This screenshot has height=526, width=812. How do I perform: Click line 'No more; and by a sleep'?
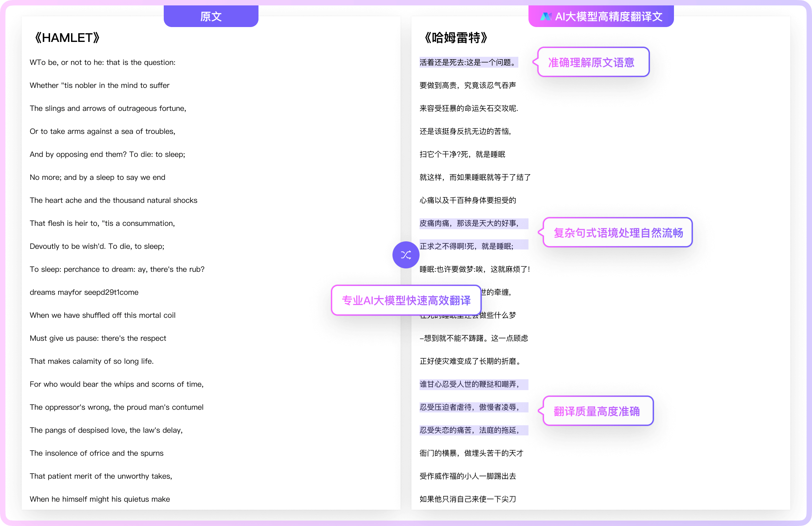point(97,177)
